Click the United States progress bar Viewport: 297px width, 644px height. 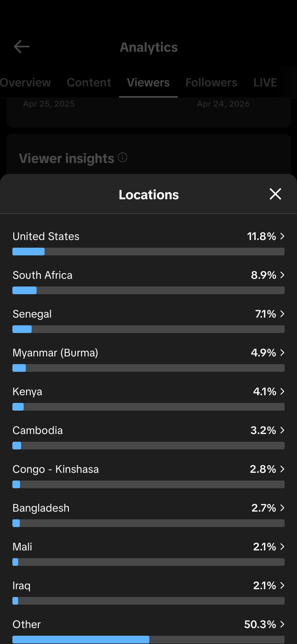(x=148, y=252)
